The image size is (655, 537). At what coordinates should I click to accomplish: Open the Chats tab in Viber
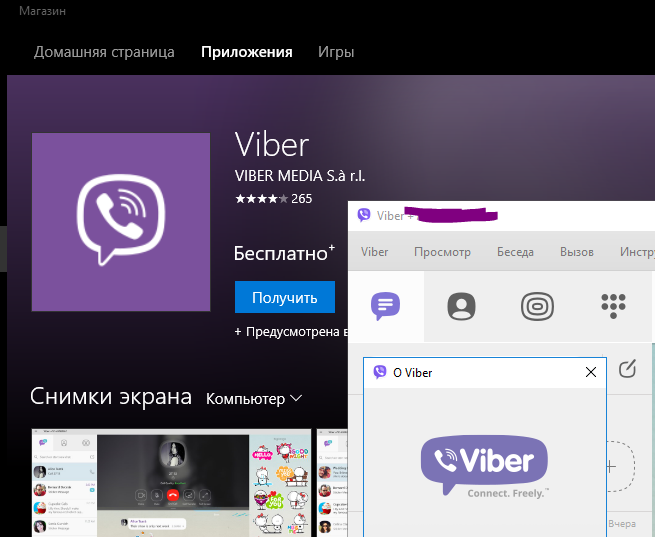click(x=386, y=306)
